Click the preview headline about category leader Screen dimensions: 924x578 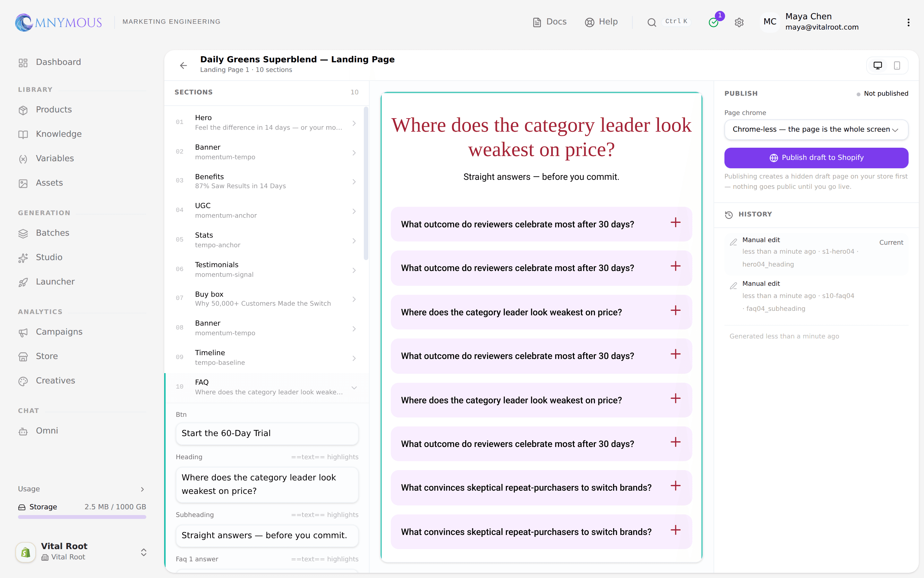click(542, 137)
